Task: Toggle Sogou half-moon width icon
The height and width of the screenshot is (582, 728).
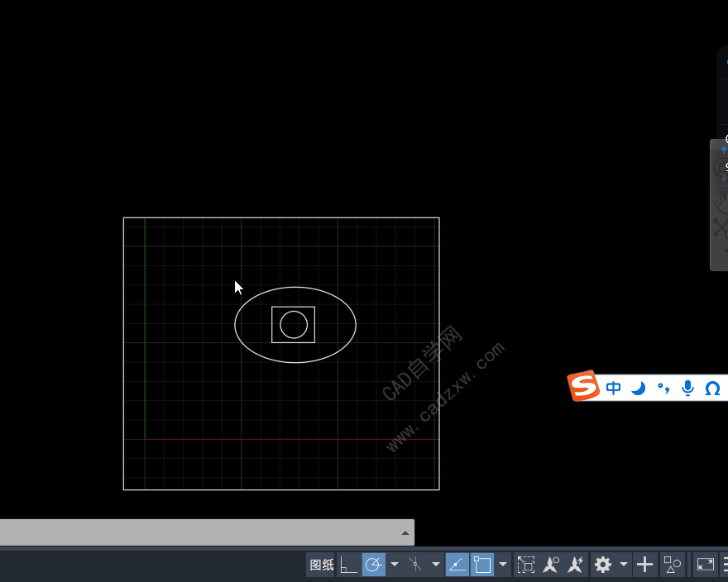Action: tap(639, 388)
